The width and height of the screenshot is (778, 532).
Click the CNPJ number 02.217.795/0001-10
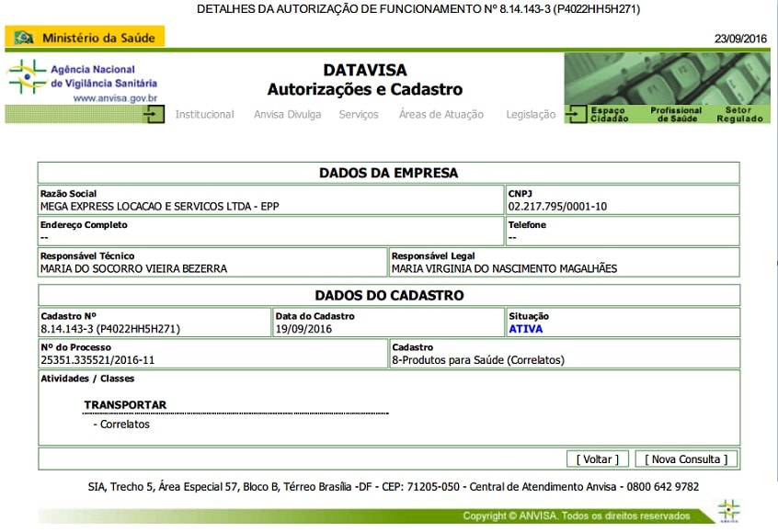click(557, 207)
